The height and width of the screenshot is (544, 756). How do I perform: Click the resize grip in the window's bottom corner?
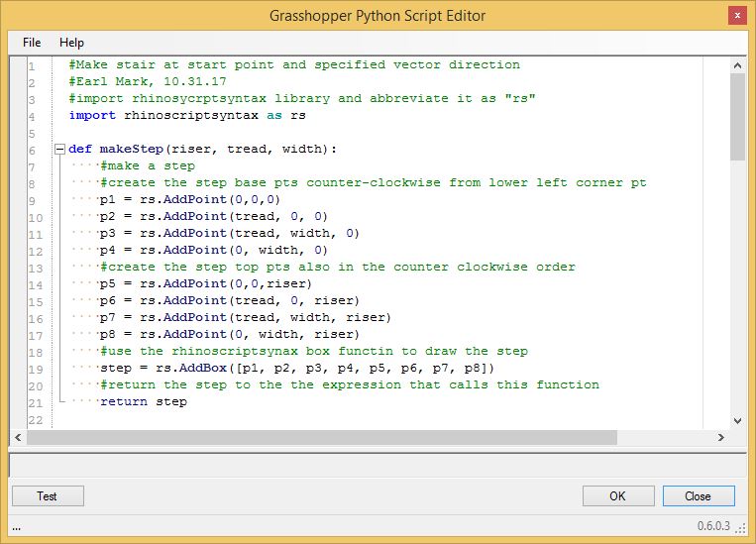pos(740,528)
